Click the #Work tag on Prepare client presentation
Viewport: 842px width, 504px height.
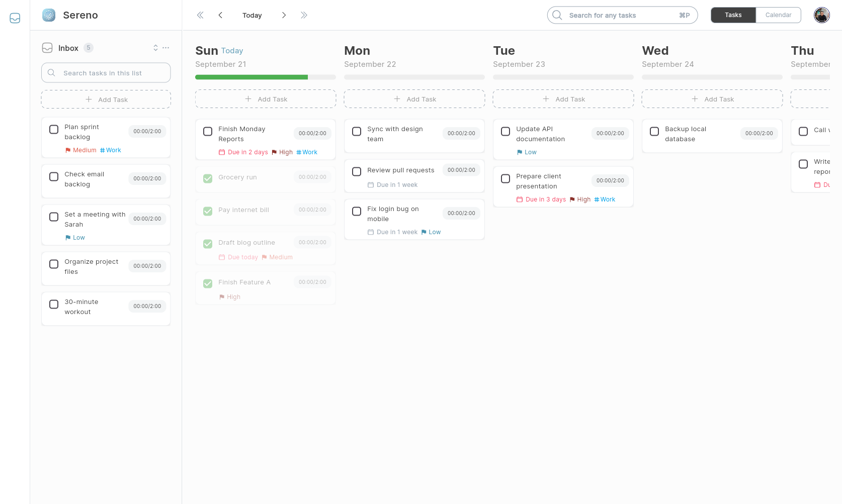tap(605, 199)
